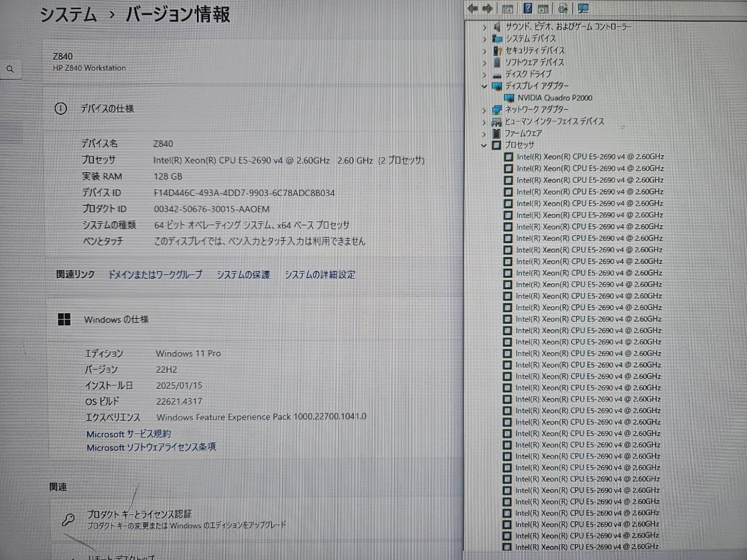Screen dimensions: 747x560
Task: Select the セキュリティ デバイス category icon
Action: coord(497,51)
